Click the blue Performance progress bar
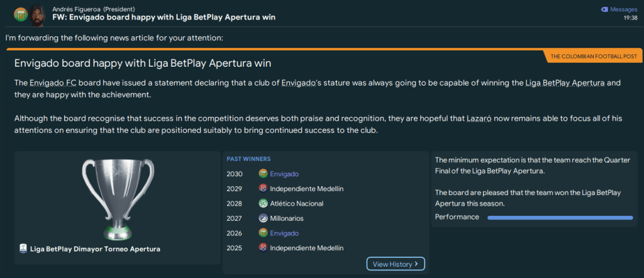 [560, 218]
